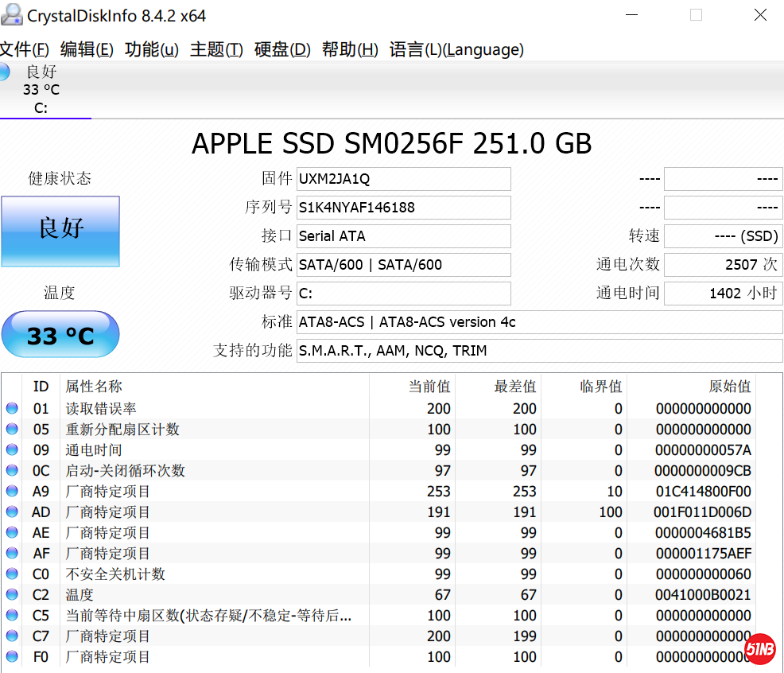Click the 33 °C temperature button
The width and height of the screenshot is (784, 673).
tap(60, 335)
